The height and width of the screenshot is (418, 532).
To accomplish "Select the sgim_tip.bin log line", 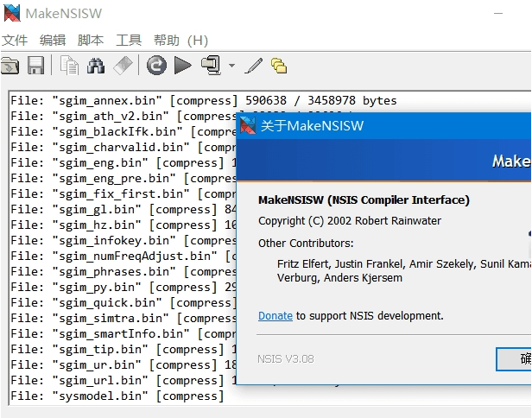I will pyautogui.click(x=123, y=350).
